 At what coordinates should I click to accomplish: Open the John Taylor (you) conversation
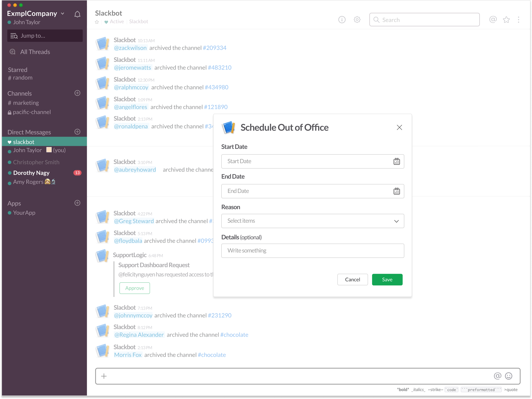tap(37, 150)
